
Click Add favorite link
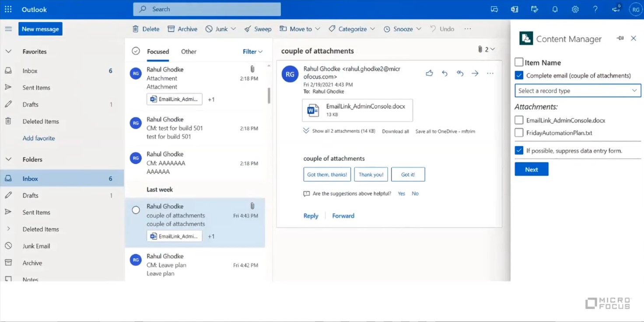39,138
